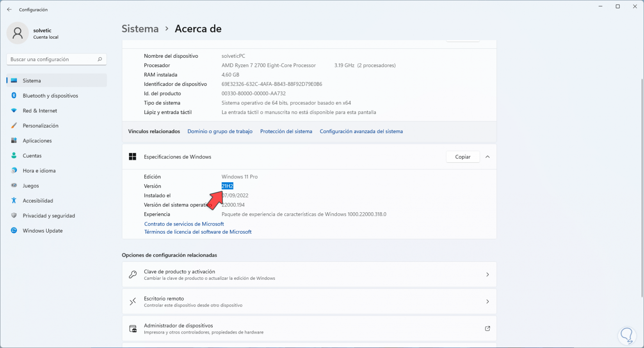
Task: Click the RAM value 4,60 GB
Action: click(230, 75)
